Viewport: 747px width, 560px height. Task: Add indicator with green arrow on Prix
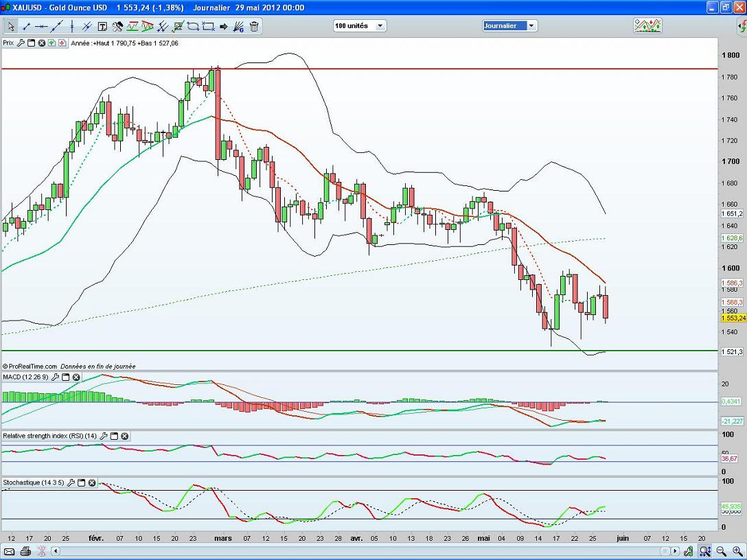click(52, 43)
